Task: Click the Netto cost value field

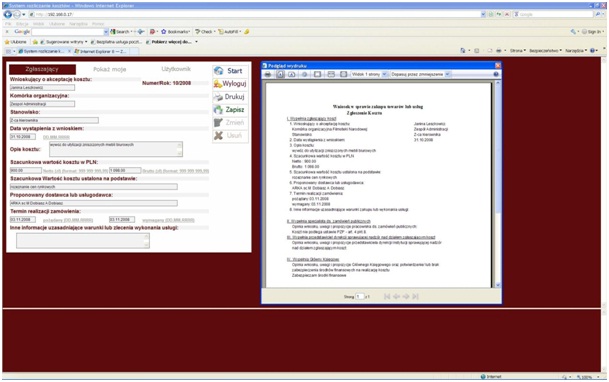Action: [x=26, y=170]
